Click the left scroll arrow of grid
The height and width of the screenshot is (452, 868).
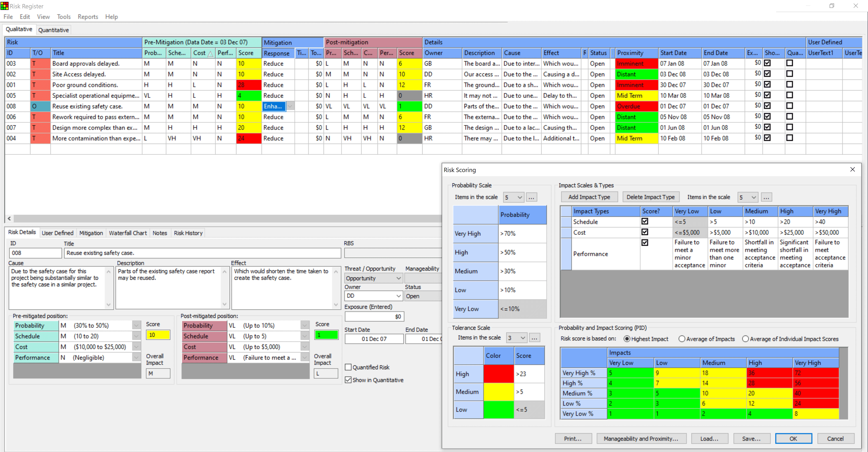[9, 218]
